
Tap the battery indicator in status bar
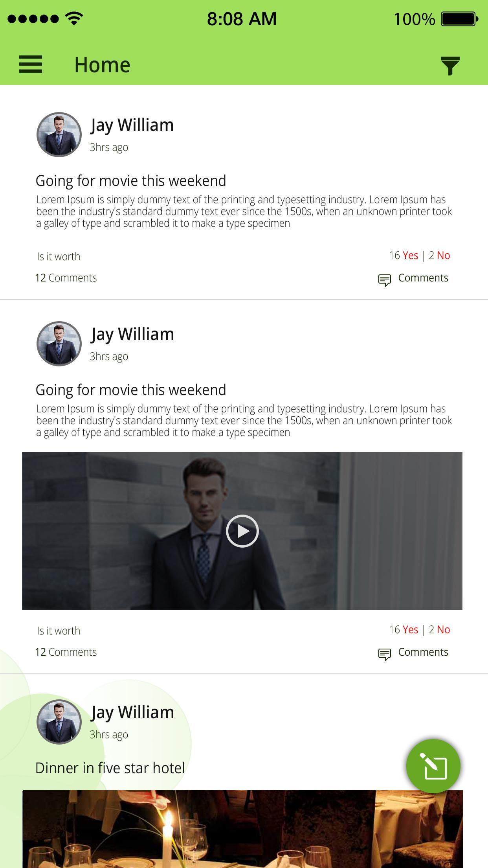[460, 19]
